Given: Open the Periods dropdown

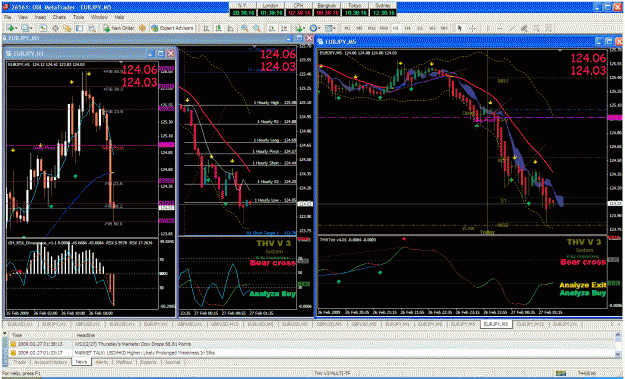Looking at the screenshot, I should pos(315,28).
